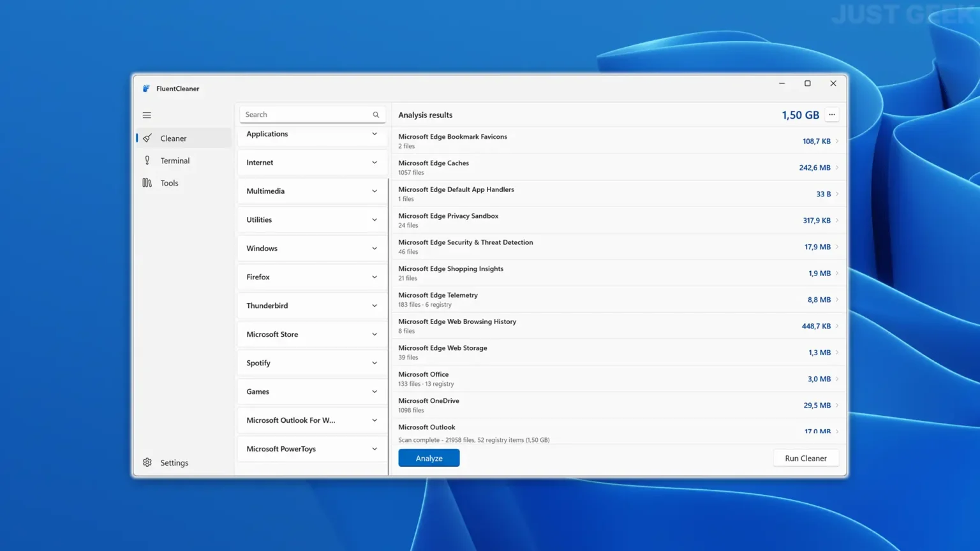
Task: Click the Run Cleaner button
Action: (806, 458)
